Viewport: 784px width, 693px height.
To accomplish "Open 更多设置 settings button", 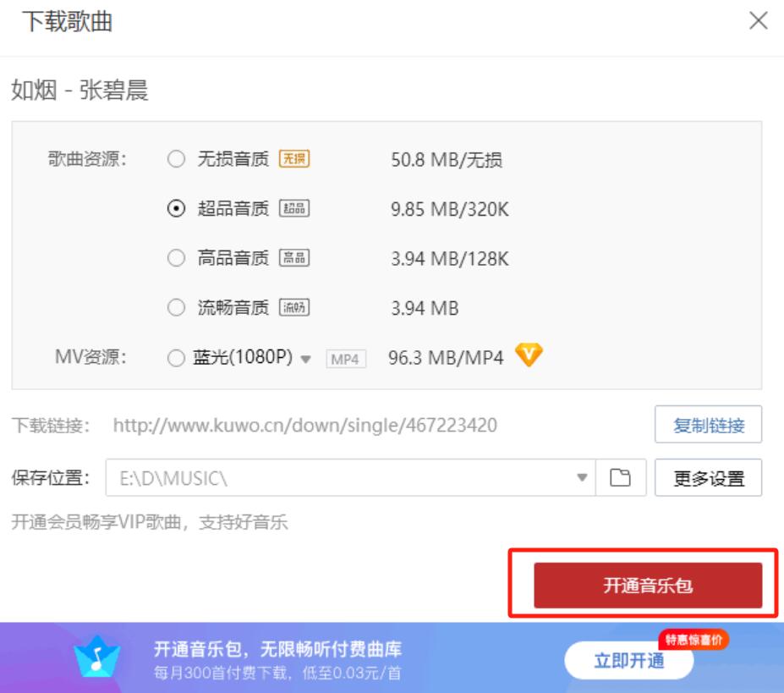I will click(x=709, y=478).
